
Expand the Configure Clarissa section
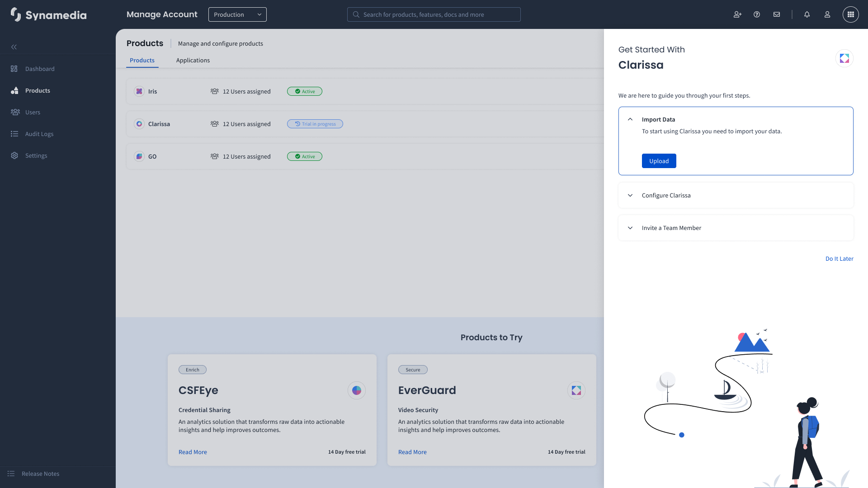click(736, 195)
